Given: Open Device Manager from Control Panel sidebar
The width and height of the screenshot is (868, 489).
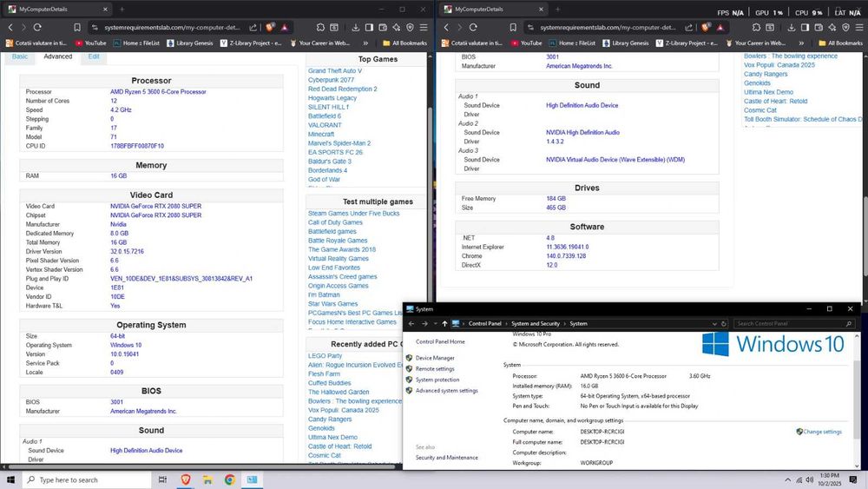Looking at the screenshot, I should (434, 358).
